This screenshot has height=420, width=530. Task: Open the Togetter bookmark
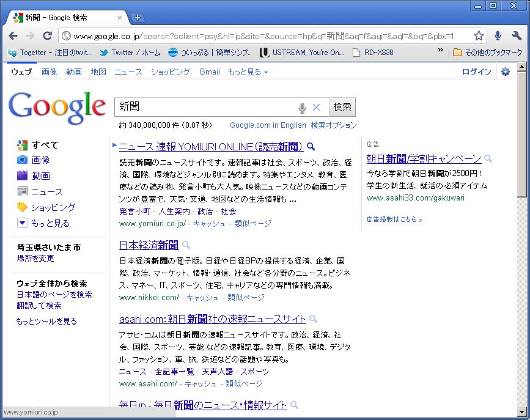[50, 53]
